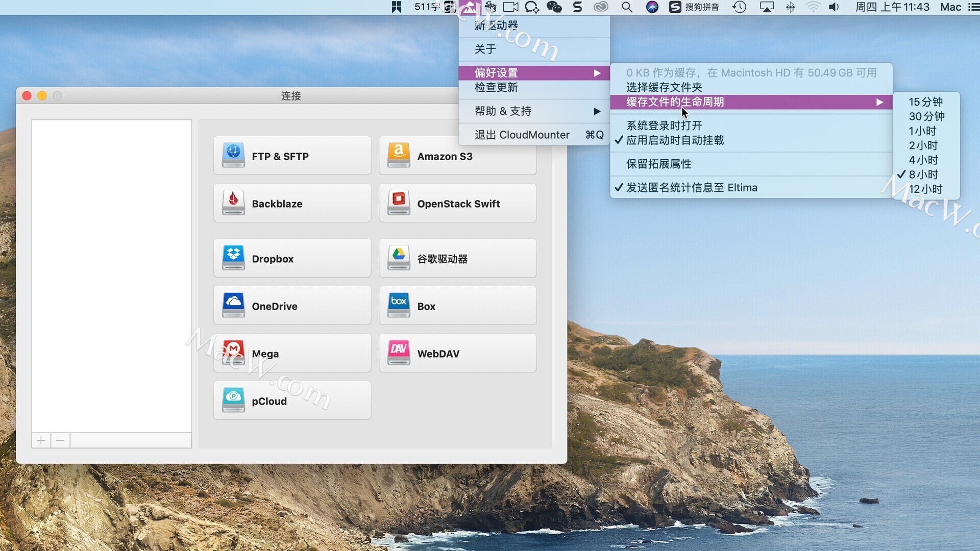
Task: Expand the 偏好设置 submenu
Action: tap(534, 73)
